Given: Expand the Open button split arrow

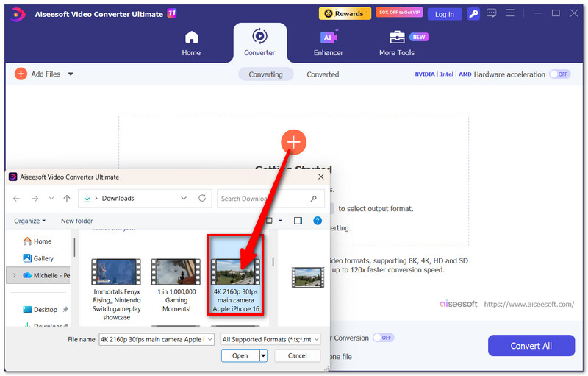Looking at the screenshot, I should pyautogui.click(x=263, y=355).
